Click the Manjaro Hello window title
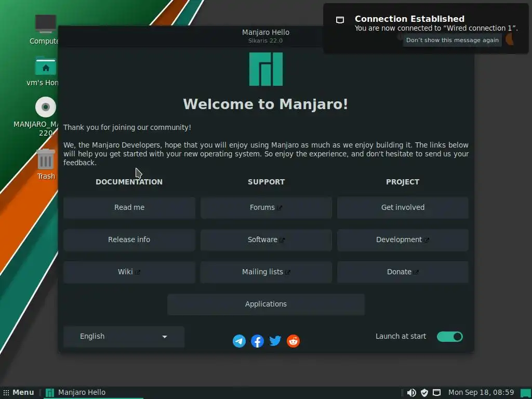 point(265,32)
